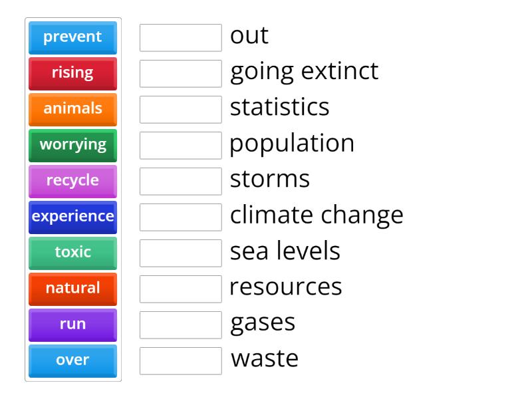Click the 'experience' word tile
The height and width of the screenshot is (399, 532).
pyautogui.click(x=72, y=217)
